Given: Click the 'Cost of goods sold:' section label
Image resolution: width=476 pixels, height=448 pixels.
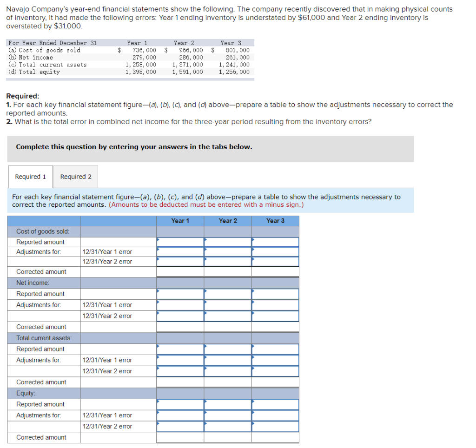Looking at the screenshot, I should click(x=43, y=231).
